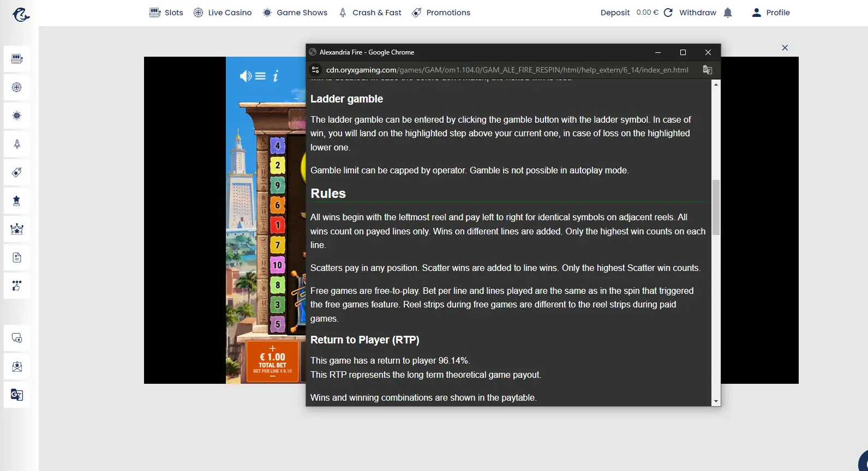Open Crash & Fast games

370,13
